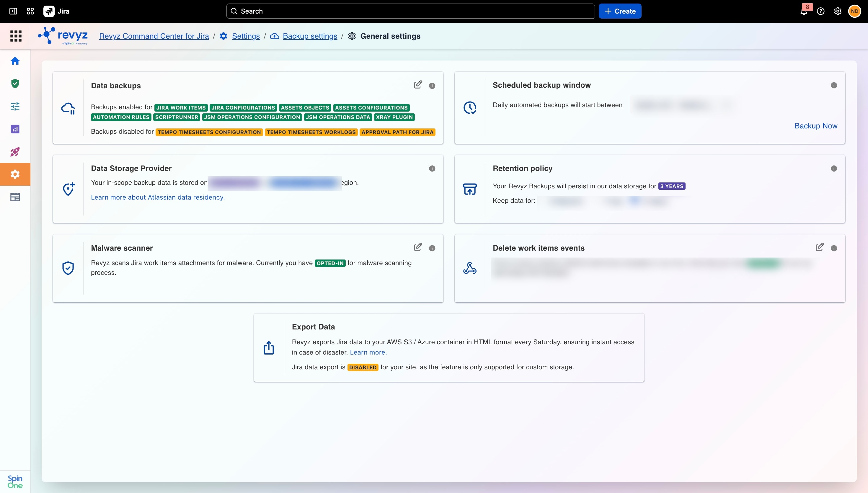Image resolution: width=868 pixels, height=493 pixels.
Task: Show info for Data Storage Provider
Action: coord(432,169)
